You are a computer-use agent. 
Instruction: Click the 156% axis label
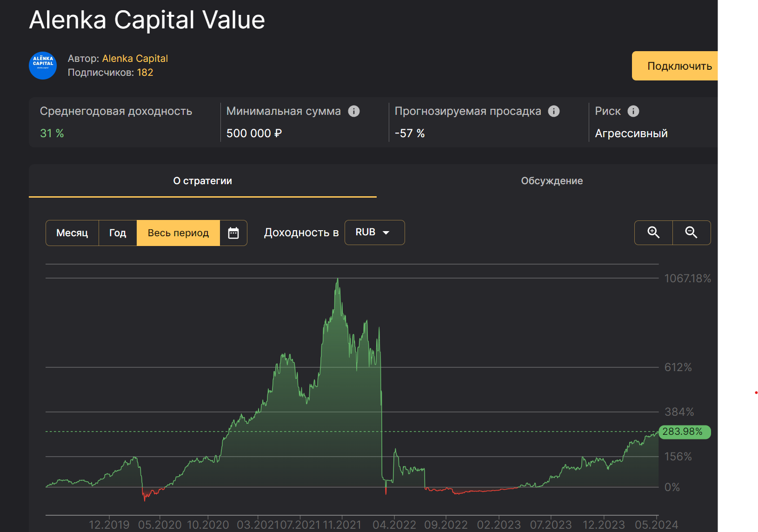[x=678, y=457]
